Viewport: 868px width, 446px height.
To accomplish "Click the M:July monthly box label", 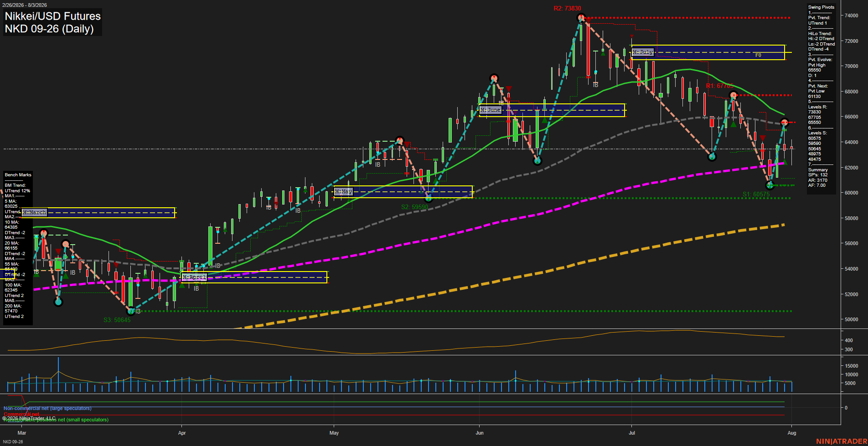I will tap(643, 52).
